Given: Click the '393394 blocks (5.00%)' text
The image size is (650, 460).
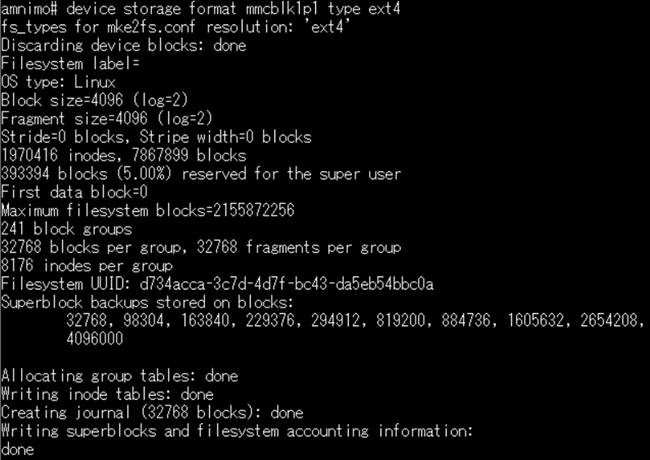Looking at the screenshot, I should point(86,174).
